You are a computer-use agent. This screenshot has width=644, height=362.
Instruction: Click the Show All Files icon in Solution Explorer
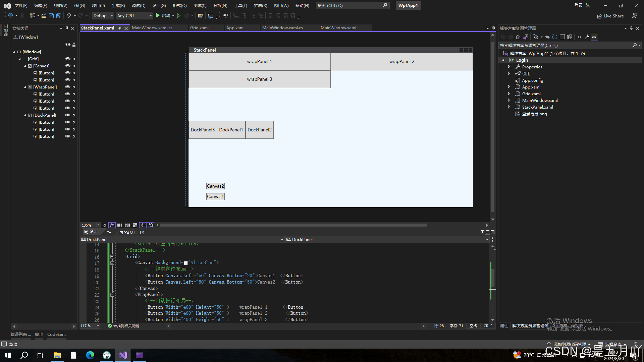click(x=570, y=37)
